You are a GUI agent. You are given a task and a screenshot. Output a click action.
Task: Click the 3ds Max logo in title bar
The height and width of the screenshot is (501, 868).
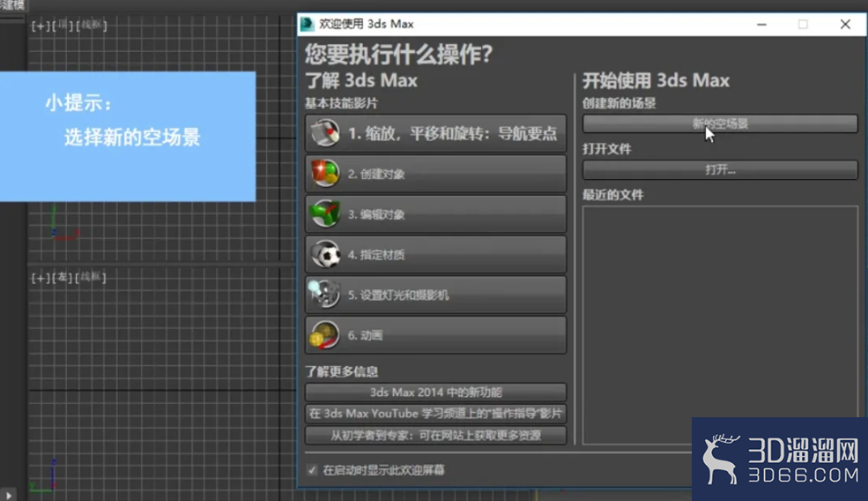[x=307, y=24]
